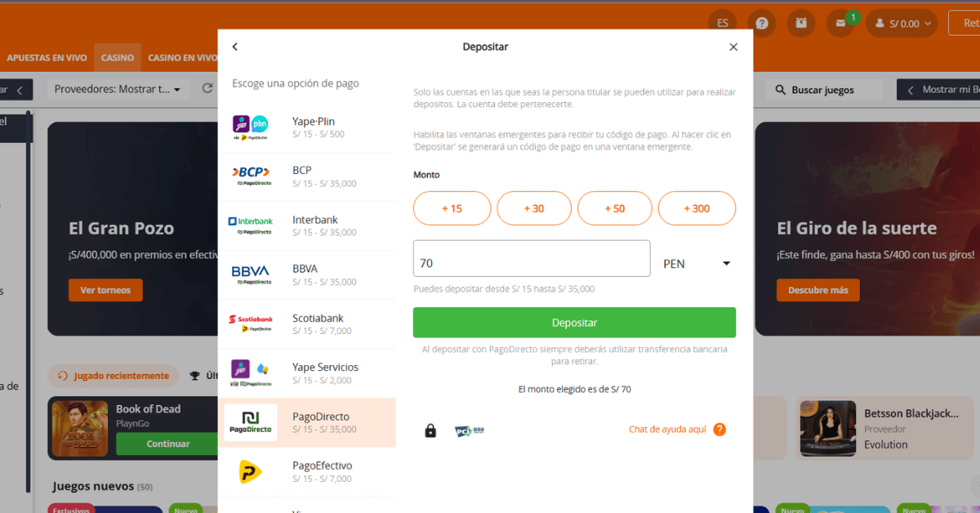The height and width of the screenshot is (513, 980).
Task: Click the deposit amount input field
Action: pyautogui.click(x=532, y=263)
